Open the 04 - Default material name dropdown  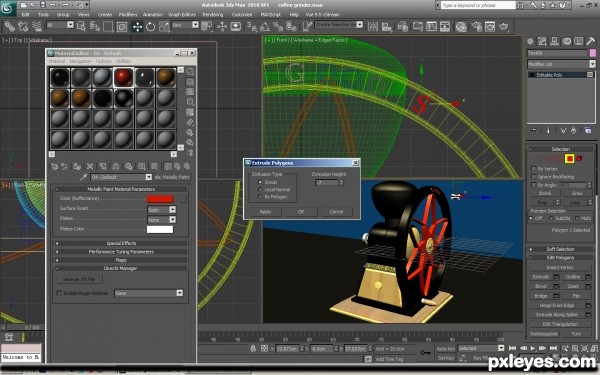(121, 177)
